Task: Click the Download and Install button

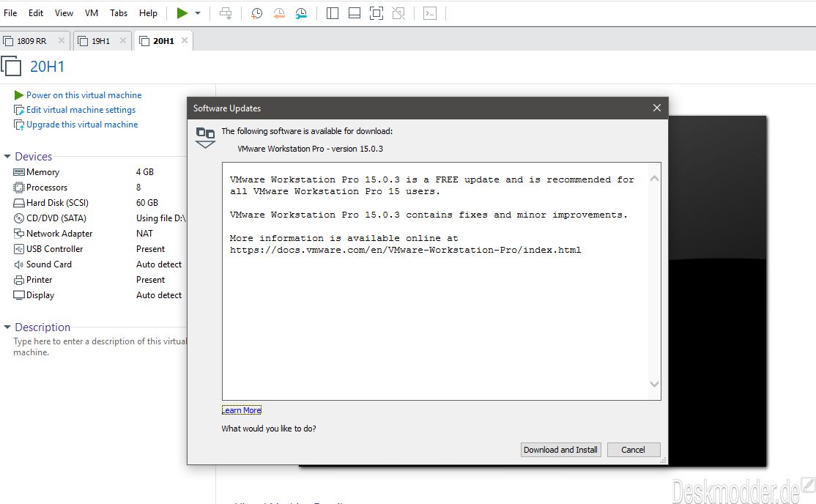Action: [x=560, y=450]
